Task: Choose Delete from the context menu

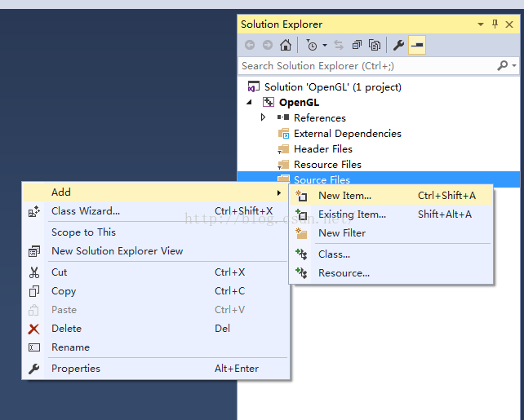Action: (155, 329)
